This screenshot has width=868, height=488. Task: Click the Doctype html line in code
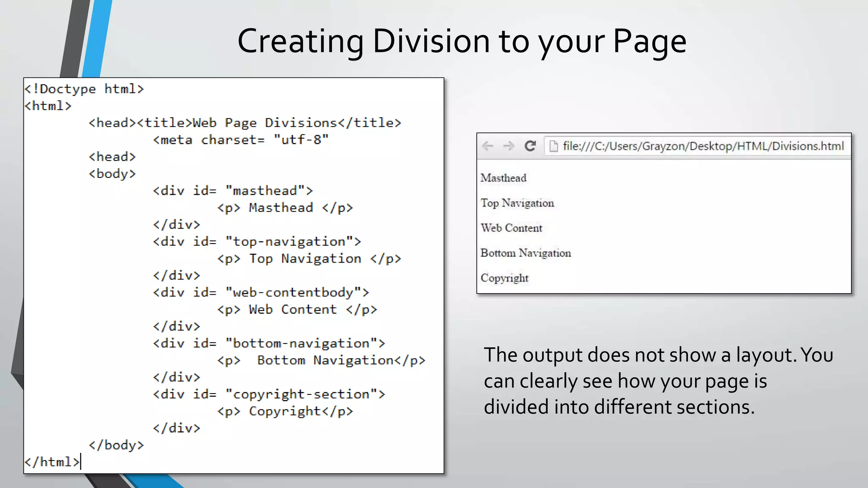84,89
